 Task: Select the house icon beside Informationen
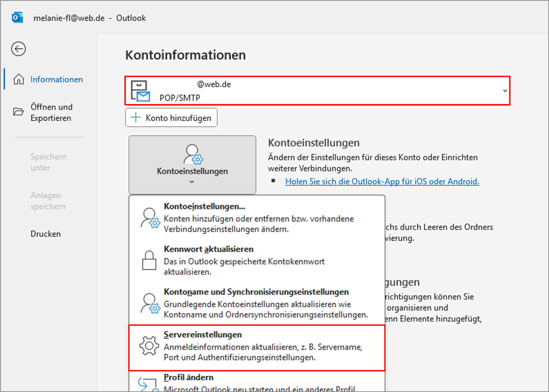(x=18, y=79)
